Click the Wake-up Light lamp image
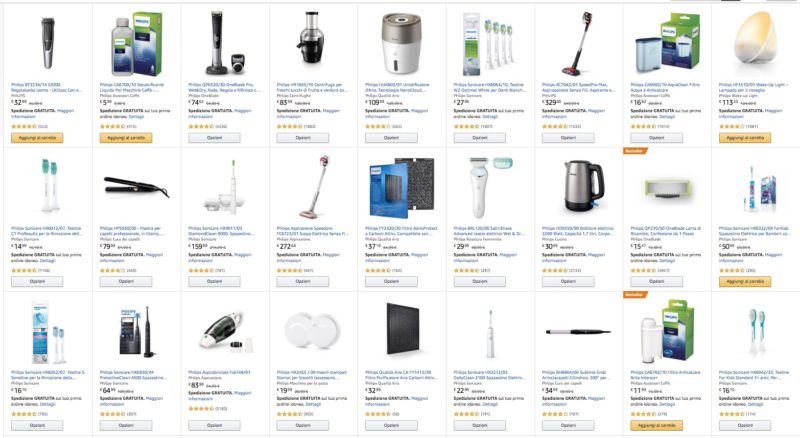Image resolution: width=800 pixels, height=438 pixels. coord(754,42)
